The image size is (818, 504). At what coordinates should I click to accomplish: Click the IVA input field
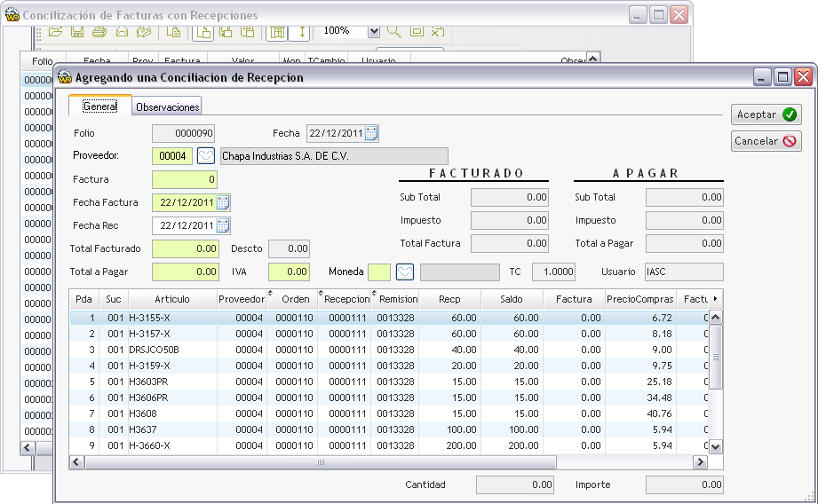pos(289,272)
